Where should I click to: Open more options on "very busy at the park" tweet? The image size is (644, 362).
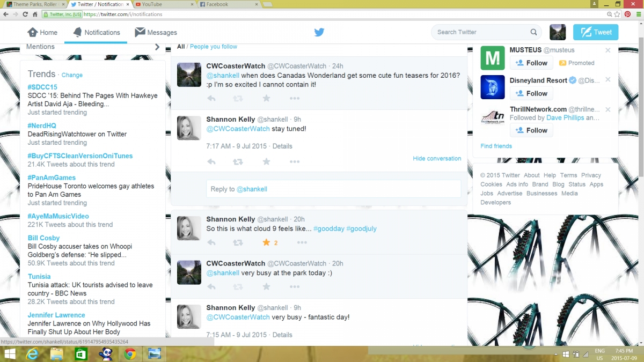pos(295,287)
